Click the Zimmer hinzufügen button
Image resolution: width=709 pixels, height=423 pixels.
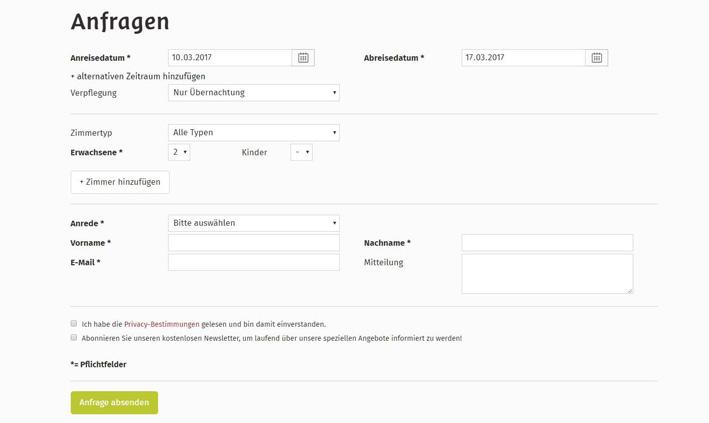[x=120, y=182]
